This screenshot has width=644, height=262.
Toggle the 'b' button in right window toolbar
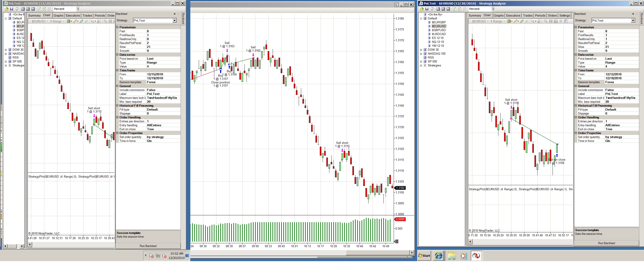pyautogui.click(x=438, y=9)
